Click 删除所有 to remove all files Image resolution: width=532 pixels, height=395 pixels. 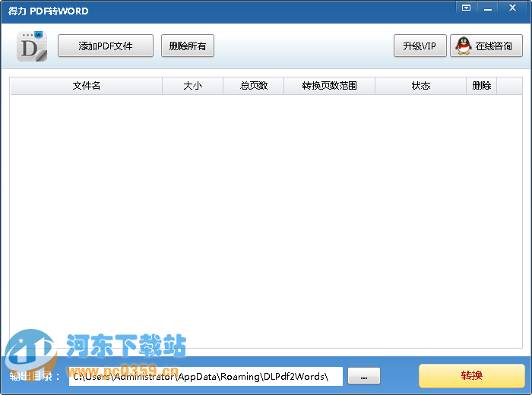(x=188, y=46)
